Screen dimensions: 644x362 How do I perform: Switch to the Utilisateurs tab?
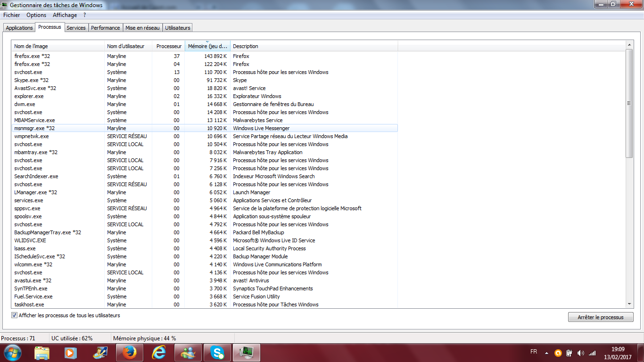pos(178,28)
